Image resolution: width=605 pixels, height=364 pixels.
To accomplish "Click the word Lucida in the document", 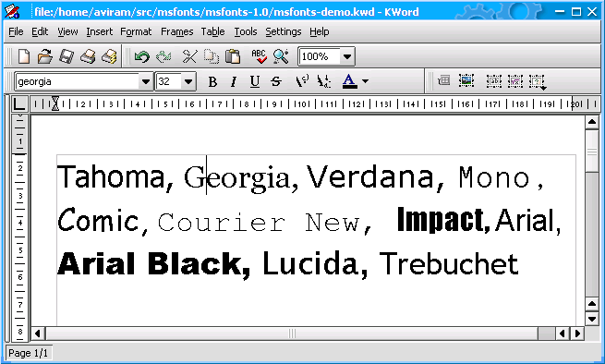I will 310,263.
